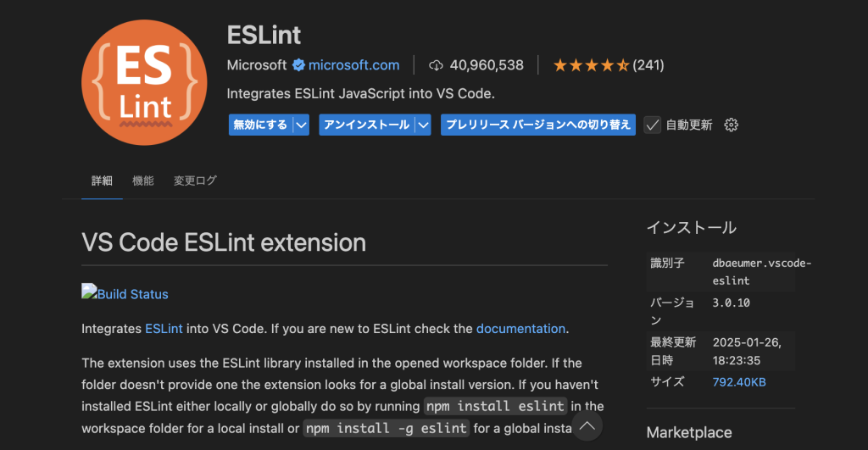The image size is (868, 450).
Task: Select the 詳細 tab
Action: point(102,181)
